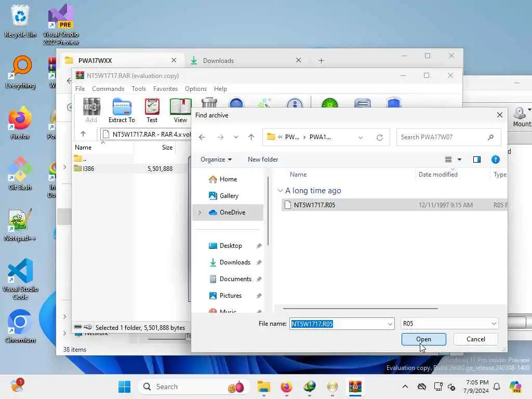
Task: Select Gallery in the navigation pane
Action: click(x=228, y=196)
